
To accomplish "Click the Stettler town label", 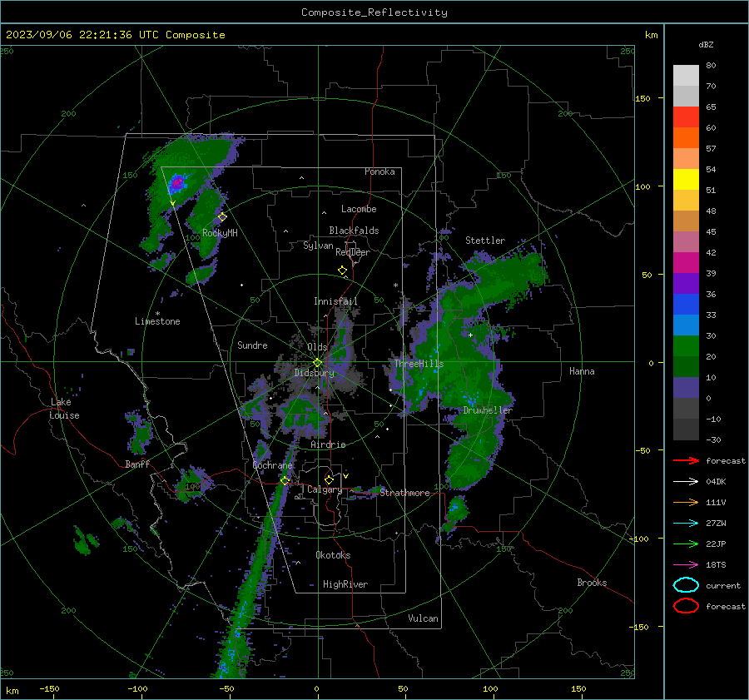I will point(485,241).
